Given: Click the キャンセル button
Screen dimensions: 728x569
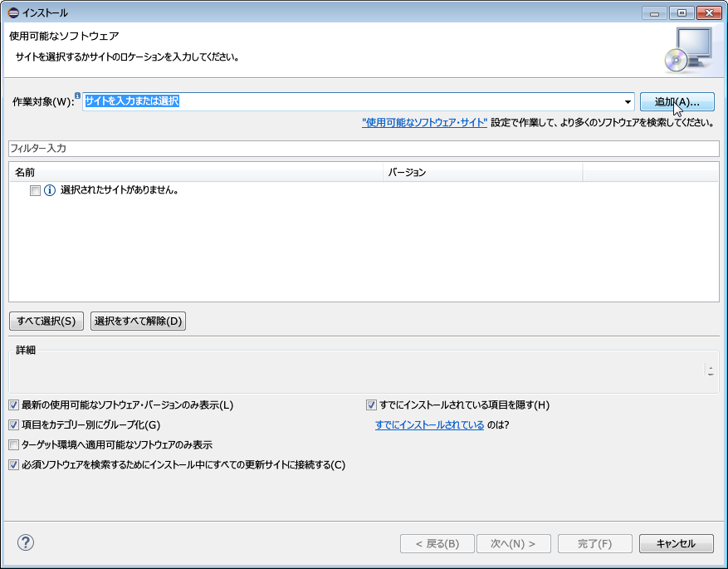Looking at the screenshot, I should click(x=677, y=543).
